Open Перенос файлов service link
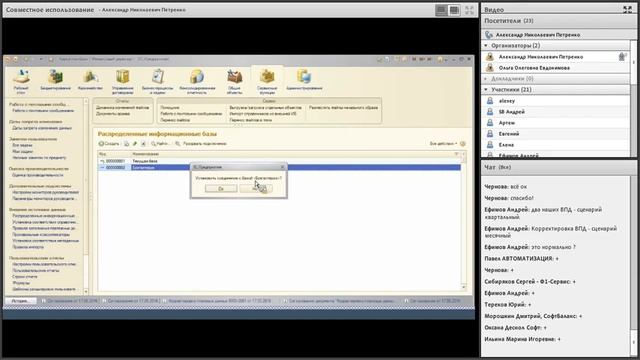This screenshot has height=360, width=640. [x=175, y=120]
